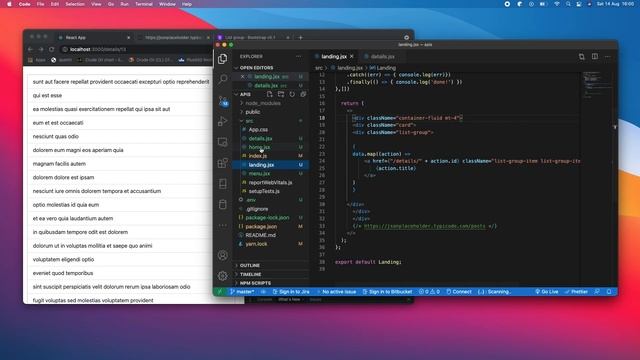This screenshot has height=360, width=640.
Task: Open the Accounts menu in activity bar
Action: pyautogui.click(x=222, y=255)
